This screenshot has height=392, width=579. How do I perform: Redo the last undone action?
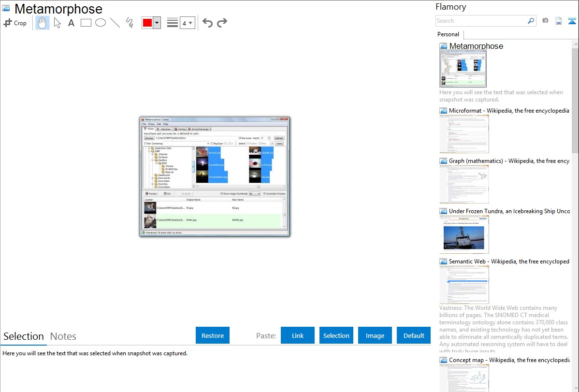[222, 23]
